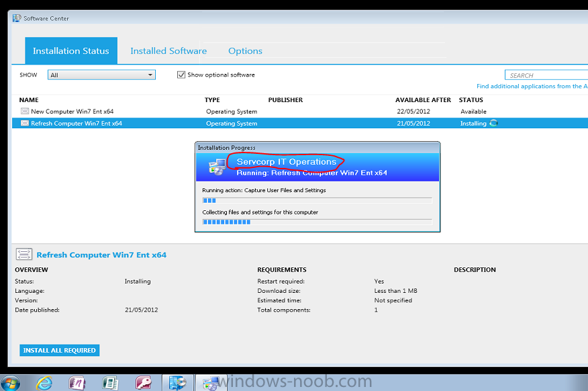Click the Less than 1 MB download size
This screenshot has height=391, width=588.
[x=395, y=291]
